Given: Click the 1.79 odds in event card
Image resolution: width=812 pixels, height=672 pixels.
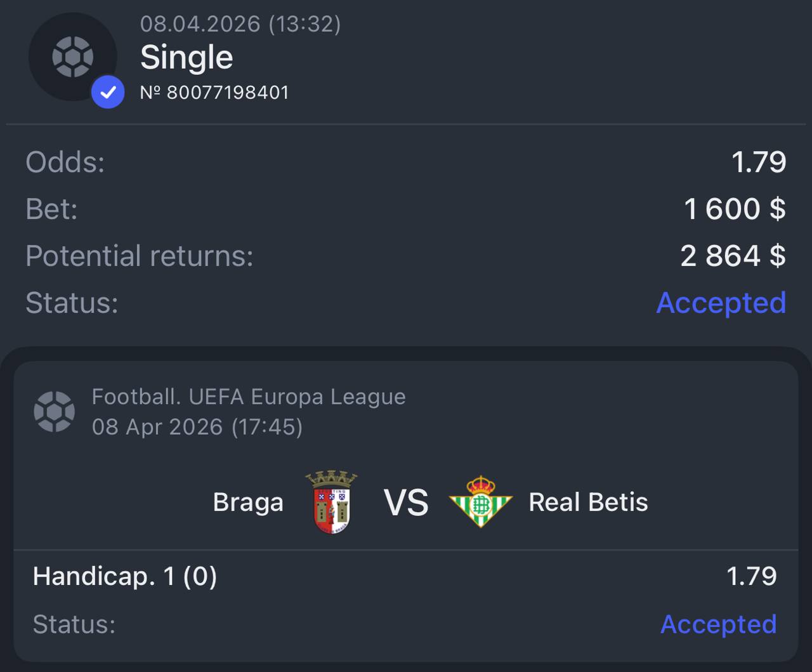Looking at the screenshot, I should tap(752, 576).
